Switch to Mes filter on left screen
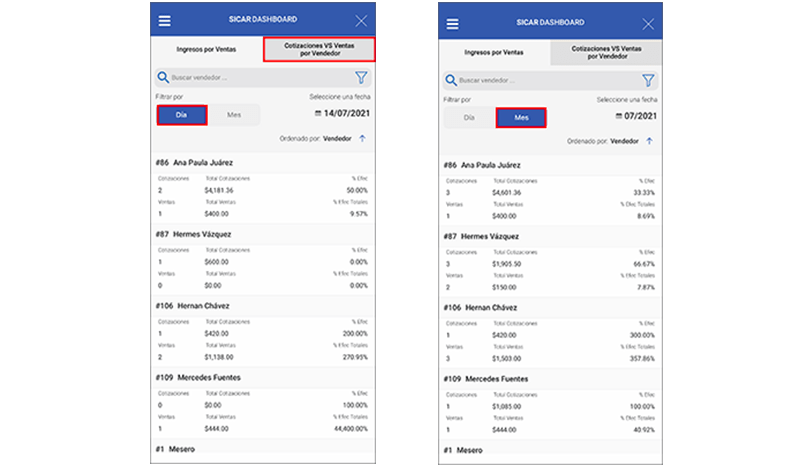The width and height of the screenshot is (810, 470). click(x=233, y=115)
